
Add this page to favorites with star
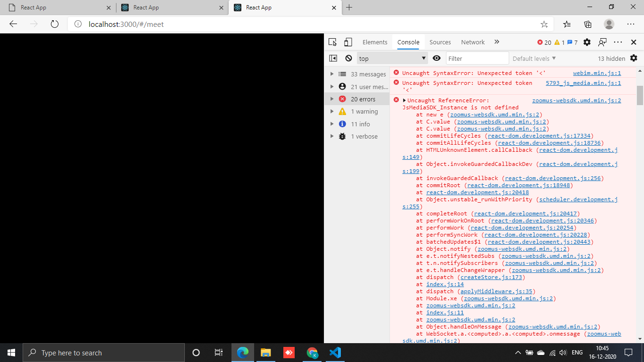(544, 24)
